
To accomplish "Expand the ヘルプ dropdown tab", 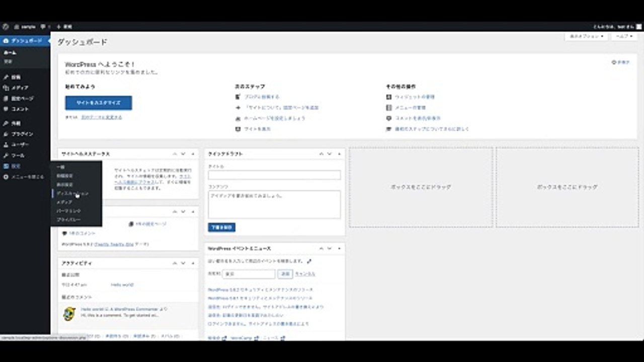I will (x=624, y=37).
